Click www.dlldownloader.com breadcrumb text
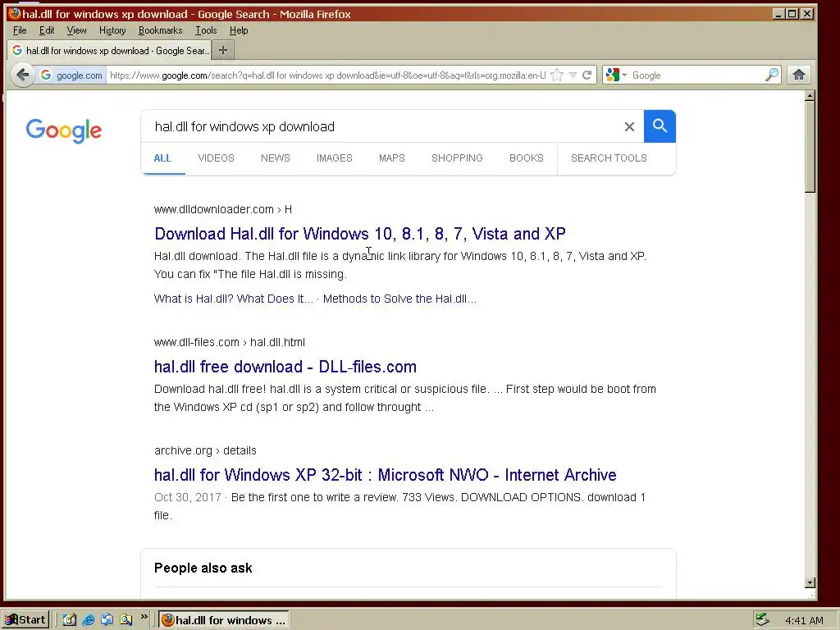This screenshot has width=840, height=630. (x=223, y=209)
